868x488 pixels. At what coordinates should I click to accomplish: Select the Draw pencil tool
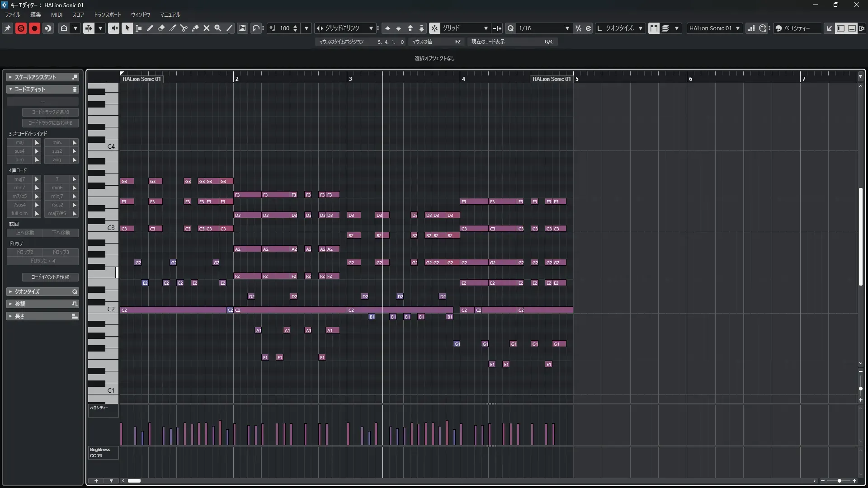tap(150, 28)
